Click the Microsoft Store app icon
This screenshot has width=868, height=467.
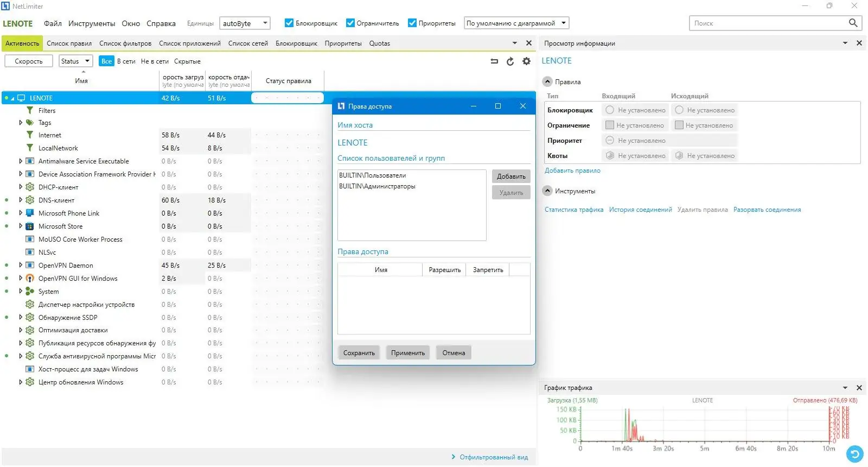point(30,226)
